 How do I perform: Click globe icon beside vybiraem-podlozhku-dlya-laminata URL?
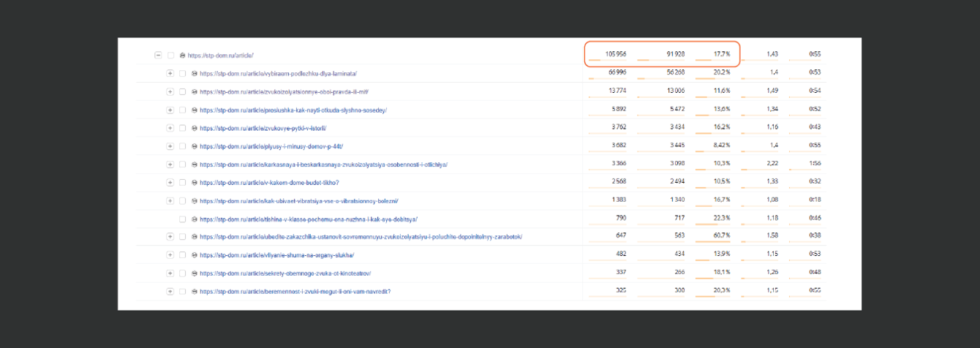[195, 74]
